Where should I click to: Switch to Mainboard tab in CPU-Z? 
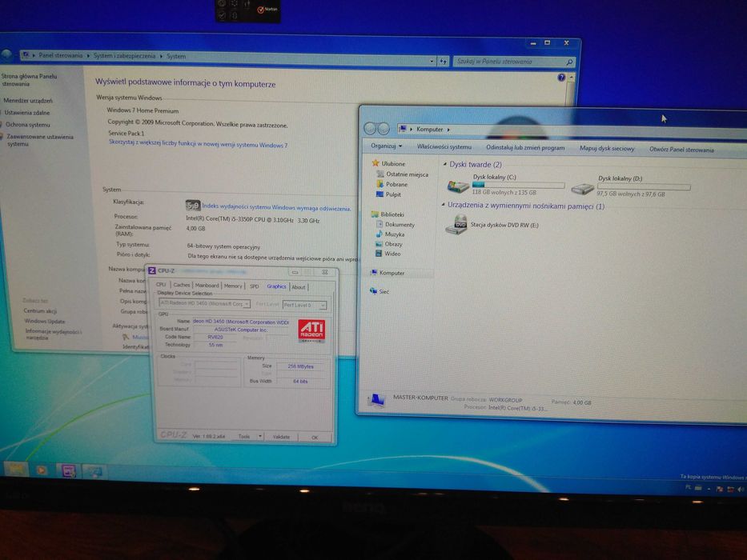(x=207, y=286)
